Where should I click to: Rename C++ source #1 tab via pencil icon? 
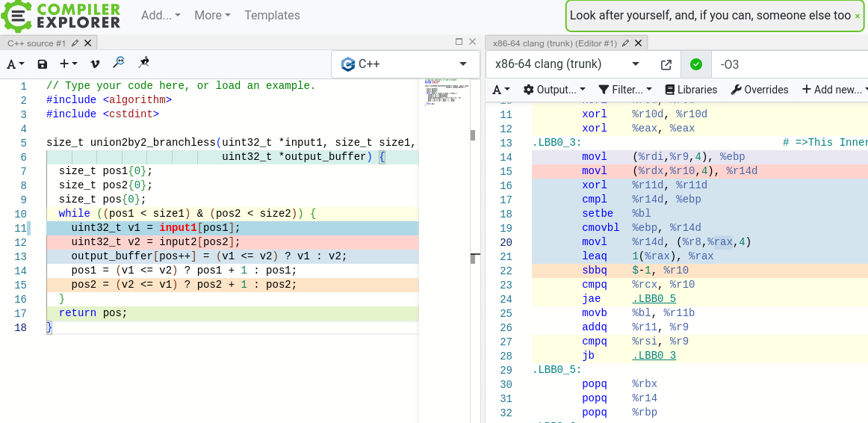pos(75,43)
